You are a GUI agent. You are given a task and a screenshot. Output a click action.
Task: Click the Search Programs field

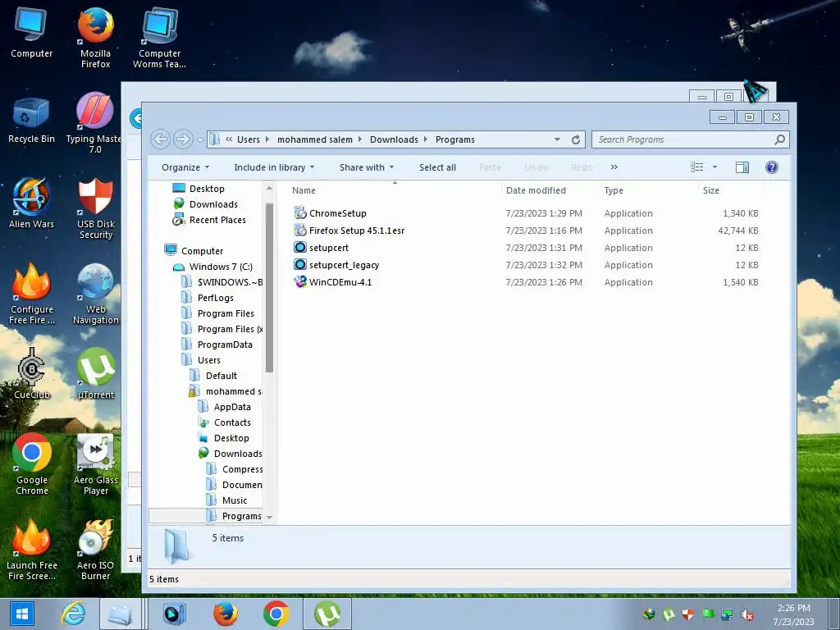pyautogui.click(x=683, y=139)
